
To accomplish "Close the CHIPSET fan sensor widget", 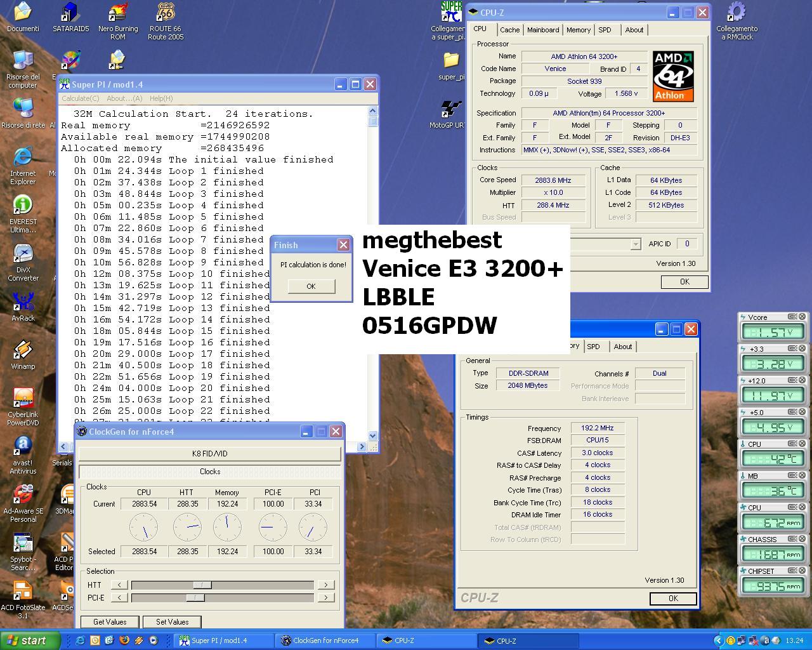I will click(802, 571).
